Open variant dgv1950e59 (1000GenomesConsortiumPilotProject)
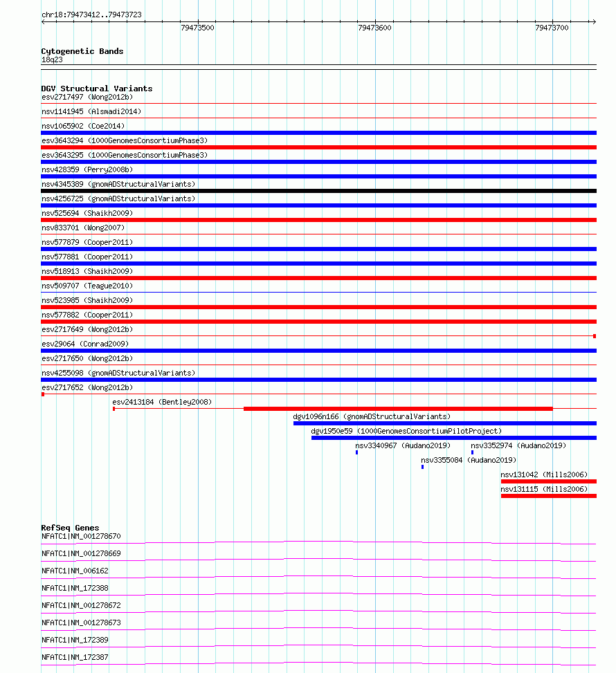This screenshot has width=616, height=673. coord(406,431)
